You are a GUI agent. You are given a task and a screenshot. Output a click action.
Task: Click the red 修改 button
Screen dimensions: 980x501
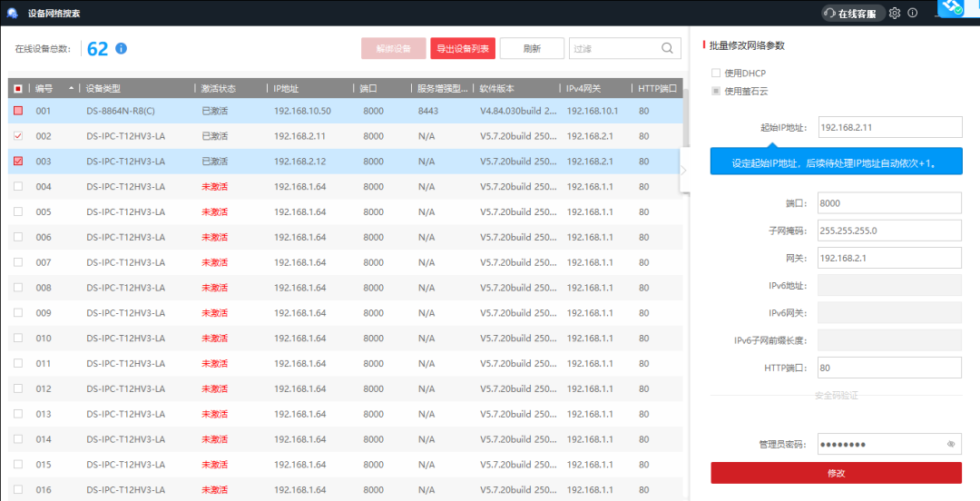(836, 473)
